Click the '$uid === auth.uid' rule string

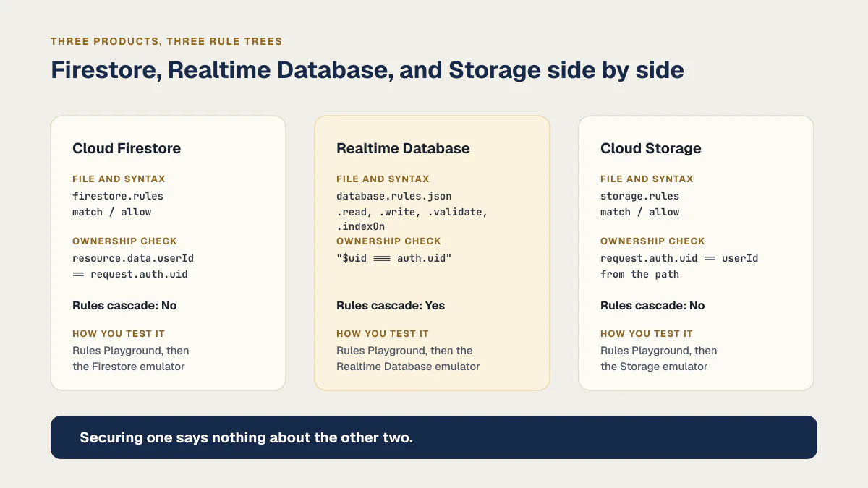(394, 258)
